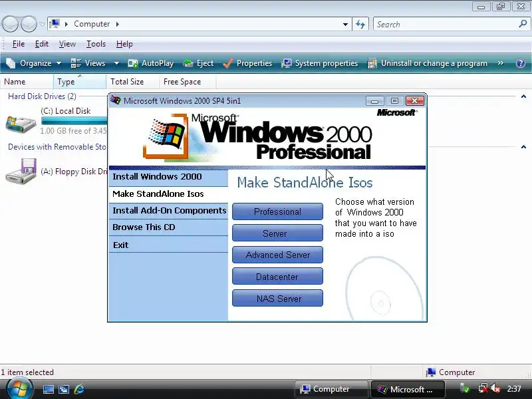Click Switch between windows quick launch icon
Image resolution: width=532 pixels, height=399 pixels.
pos(64,389)
